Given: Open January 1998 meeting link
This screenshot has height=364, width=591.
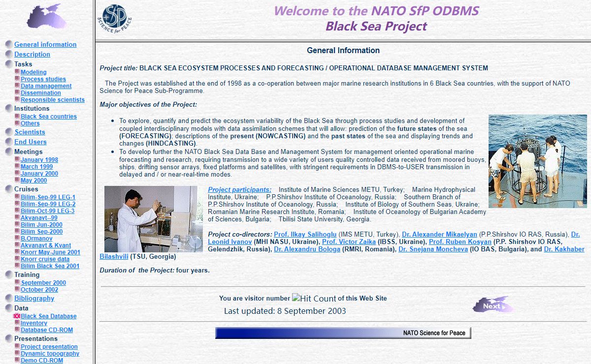Looking at the screenshot, I should pyautogui.click(x=39, y=160).
